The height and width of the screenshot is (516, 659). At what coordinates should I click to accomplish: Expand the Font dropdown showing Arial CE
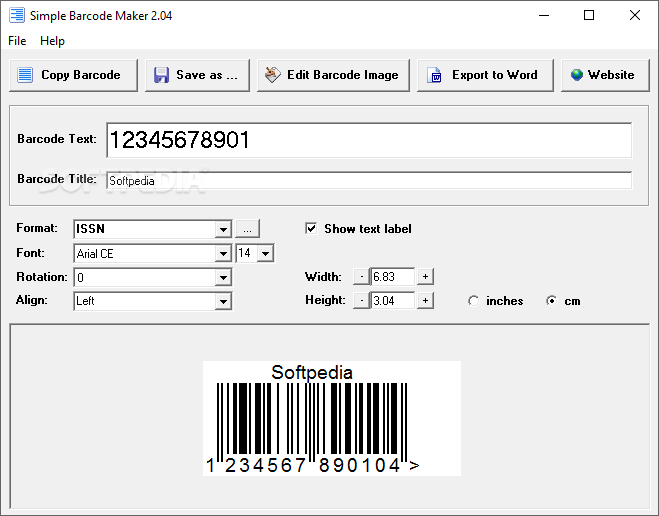tap(223, 253)
